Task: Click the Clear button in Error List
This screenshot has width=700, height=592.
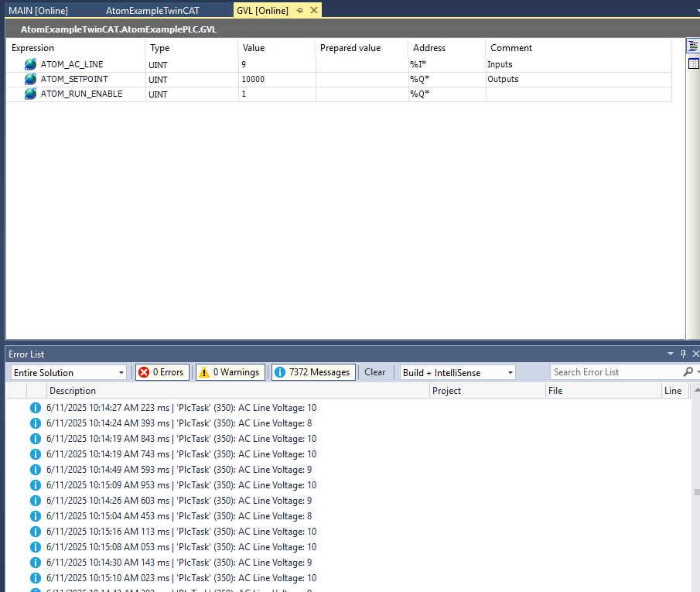Action: coord(375,372)
